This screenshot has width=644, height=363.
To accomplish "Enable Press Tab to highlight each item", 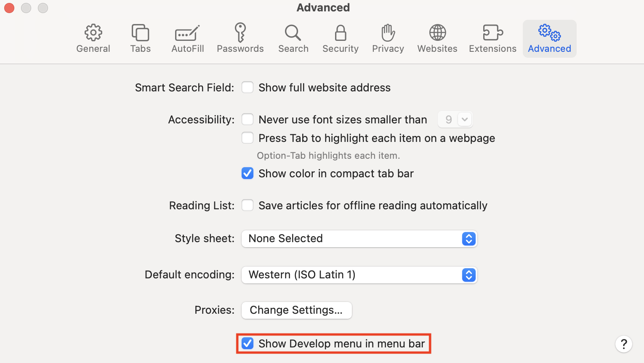I will 247,138.
